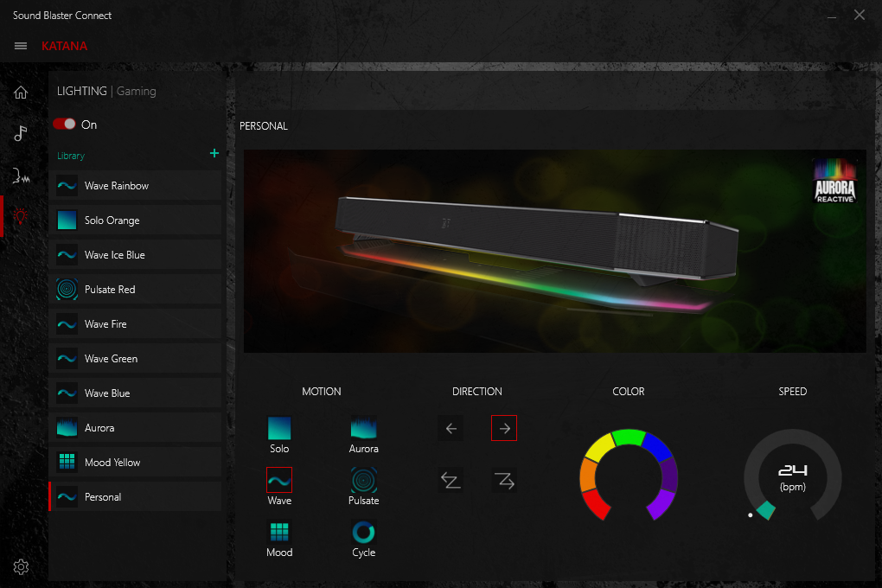Open the hamburger navigation menu

coord(21,46)
